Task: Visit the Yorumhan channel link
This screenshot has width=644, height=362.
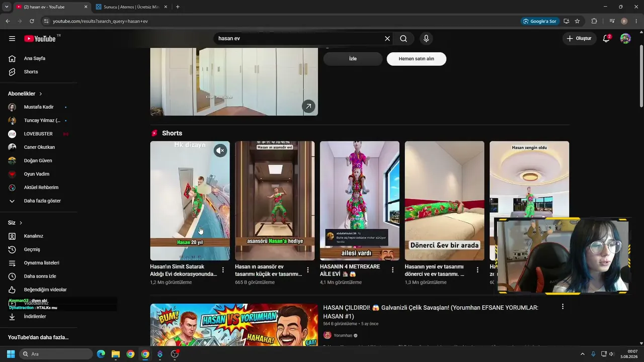Action: (x=343, y=335)
